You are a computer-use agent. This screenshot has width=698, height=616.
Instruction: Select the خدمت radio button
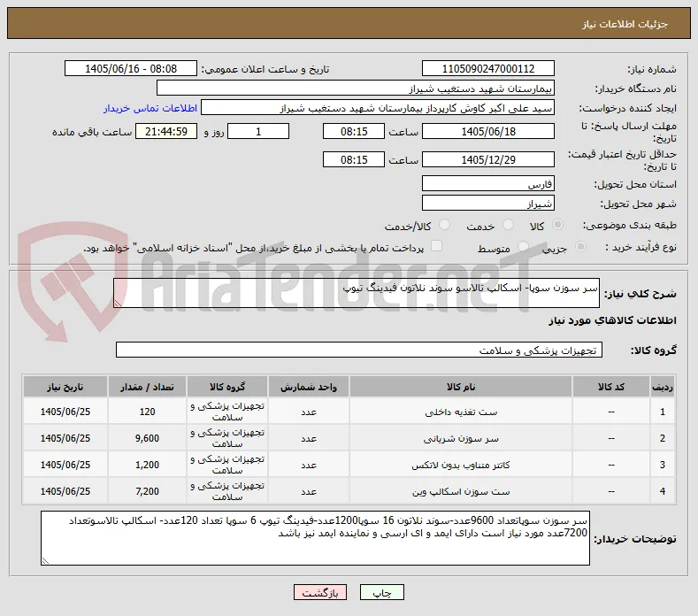click(508, 225)
